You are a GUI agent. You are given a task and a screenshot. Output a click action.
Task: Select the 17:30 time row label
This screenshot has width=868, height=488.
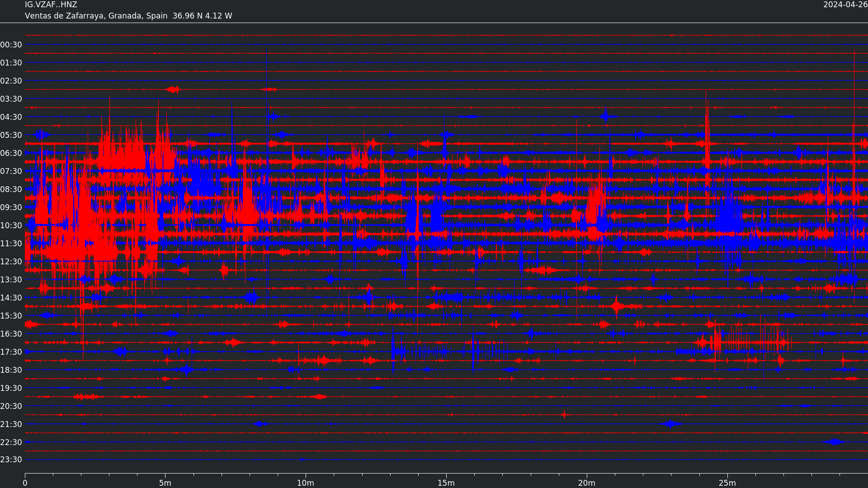tap(11, 352)
